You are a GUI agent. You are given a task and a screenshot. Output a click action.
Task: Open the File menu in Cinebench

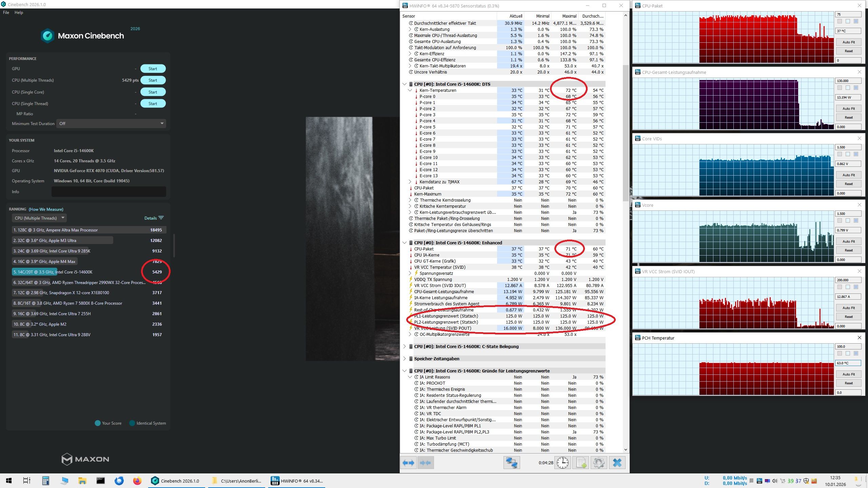coord(6,13)
